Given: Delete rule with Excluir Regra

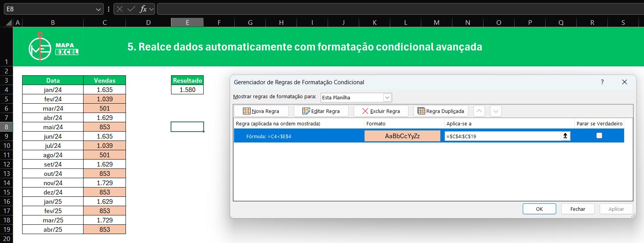Looking at the screenshot, I should point(381,111).
